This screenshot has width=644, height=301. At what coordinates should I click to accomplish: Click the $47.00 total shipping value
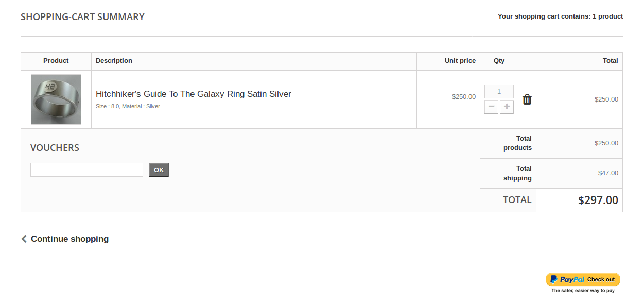pos(608,173)
